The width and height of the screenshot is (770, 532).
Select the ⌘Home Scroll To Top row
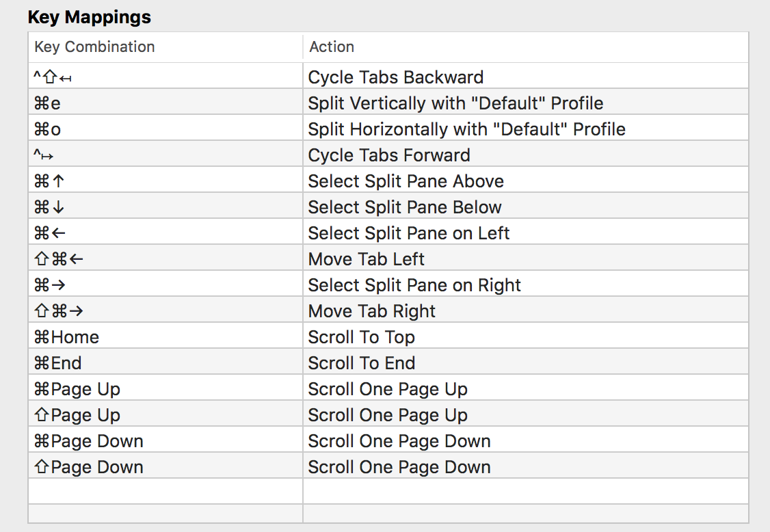pos(361,337)
